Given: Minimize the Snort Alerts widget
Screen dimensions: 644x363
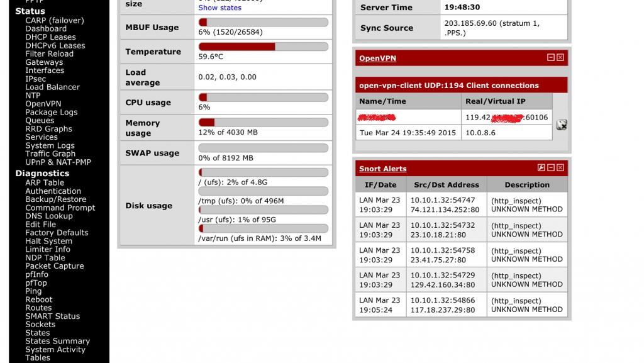Looking at the screenshot, I should click(551, 167).
